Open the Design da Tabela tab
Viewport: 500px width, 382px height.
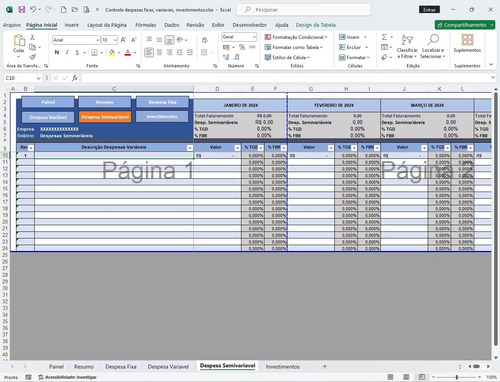pos(315,25)
